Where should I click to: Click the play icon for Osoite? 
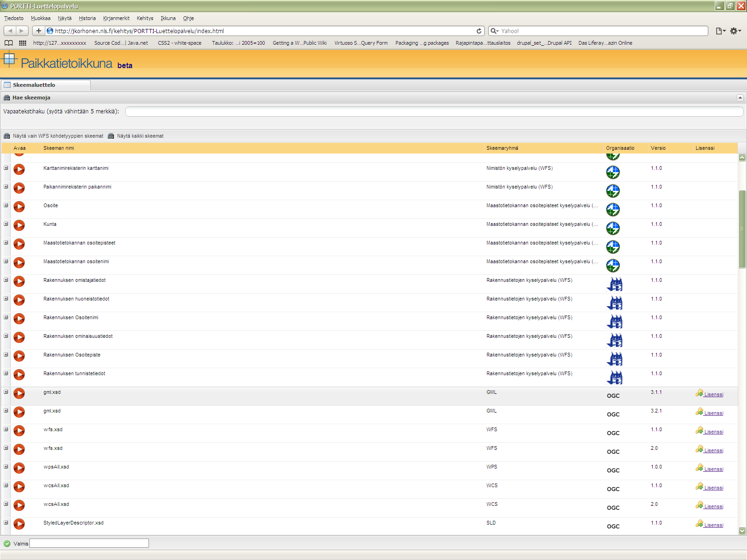[19, 206]
